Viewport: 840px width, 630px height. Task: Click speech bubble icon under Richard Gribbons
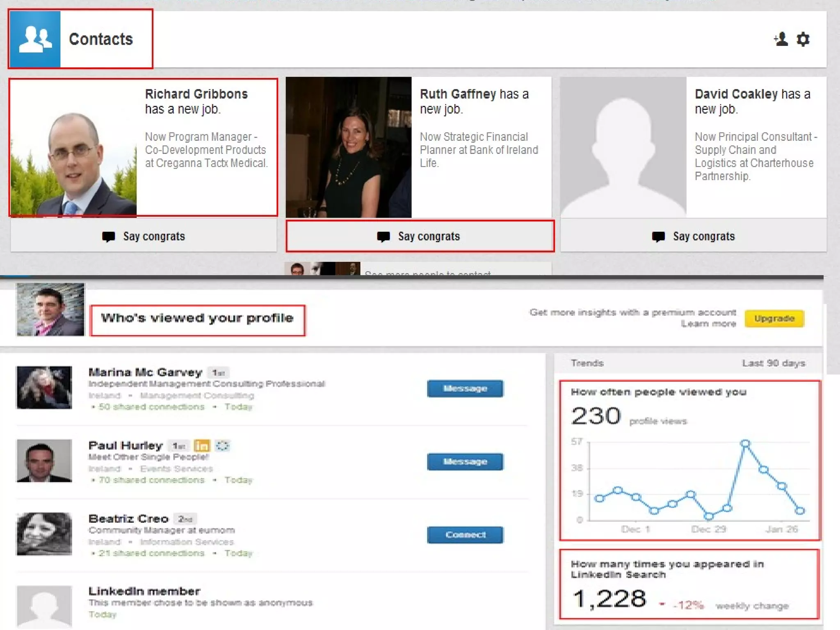109,237
